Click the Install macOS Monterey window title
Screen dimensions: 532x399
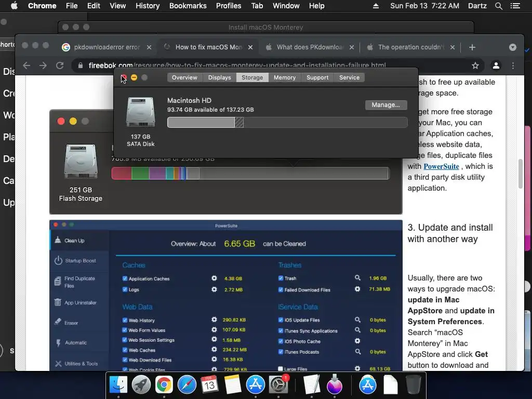point(265,27)
